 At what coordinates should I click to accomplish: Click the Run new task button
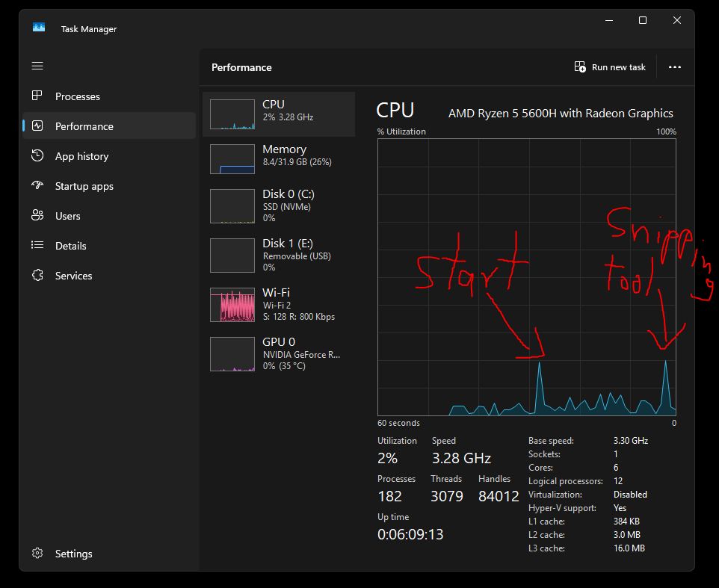[609, 67]
